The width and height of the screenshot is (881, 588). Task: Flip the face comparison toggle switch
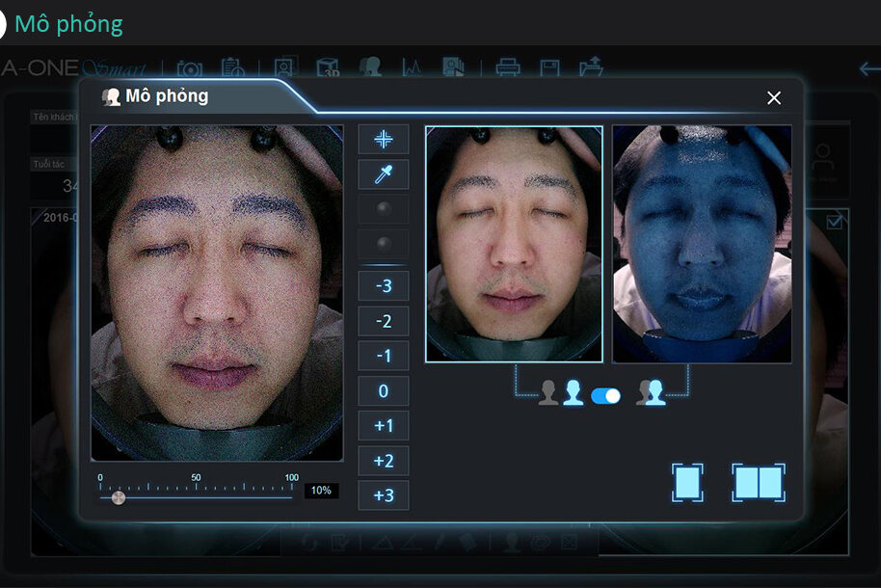point(605,395)
